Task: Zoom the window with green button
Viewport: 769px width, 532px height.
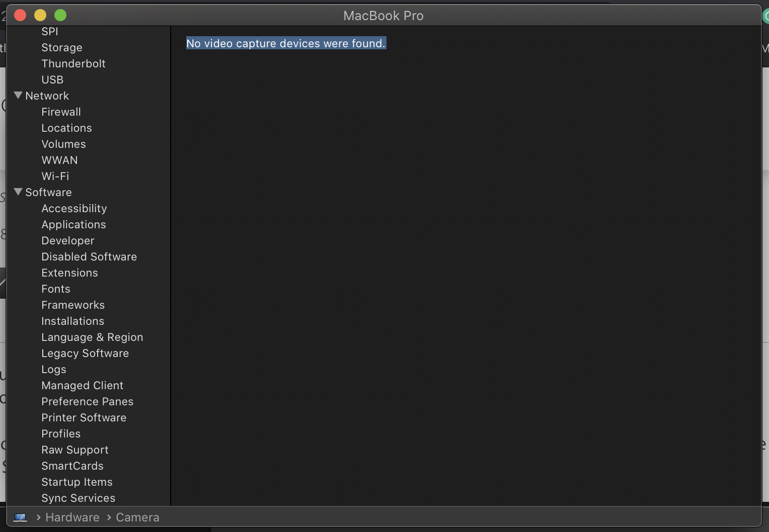Action: tap(60, 15)
